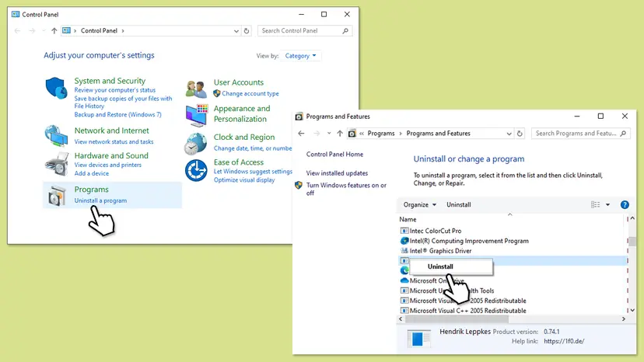Click Programs and Features breadcrumb segment

click(x=438, y=134)
